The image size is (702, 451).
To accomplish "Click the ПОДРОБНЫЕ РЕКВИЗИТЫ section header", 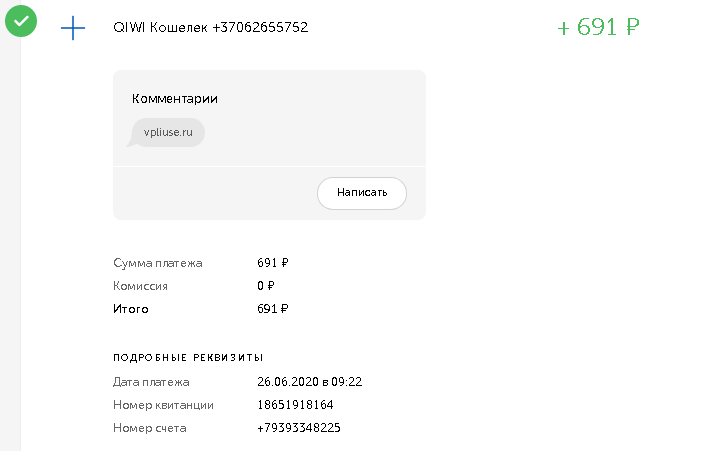I will click(x=188, y=357).
